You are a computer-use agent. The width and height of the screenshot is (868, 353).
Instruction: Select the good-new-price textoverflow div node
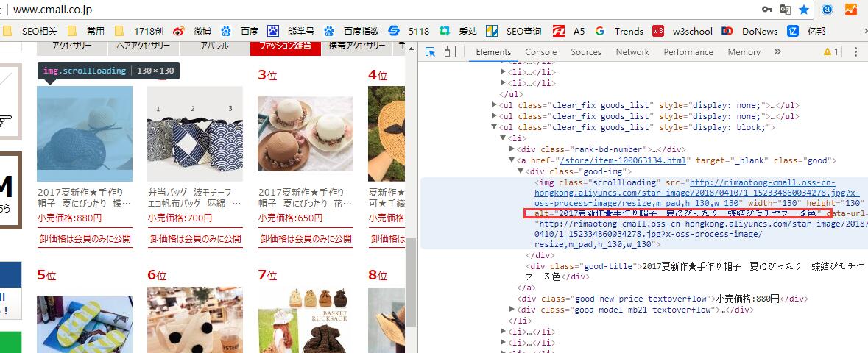(x=663, y=299)
